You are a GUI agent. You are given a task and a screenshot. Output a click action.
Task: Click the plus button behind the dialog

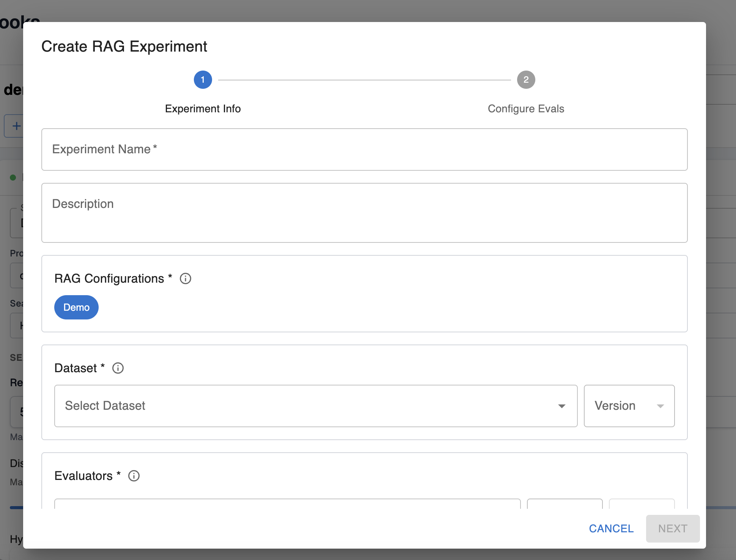tap(16, 126)
